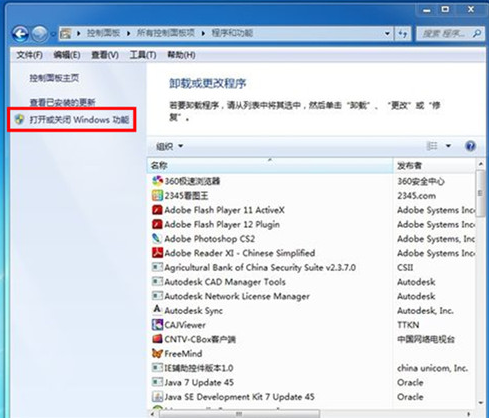Open 打开或关闭 Windows 功能 link

click(x=79, y=119)
